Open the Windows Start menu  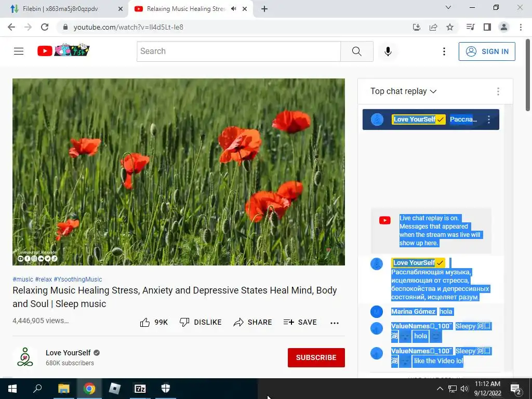pyautogui.click(x=12, y=389)
